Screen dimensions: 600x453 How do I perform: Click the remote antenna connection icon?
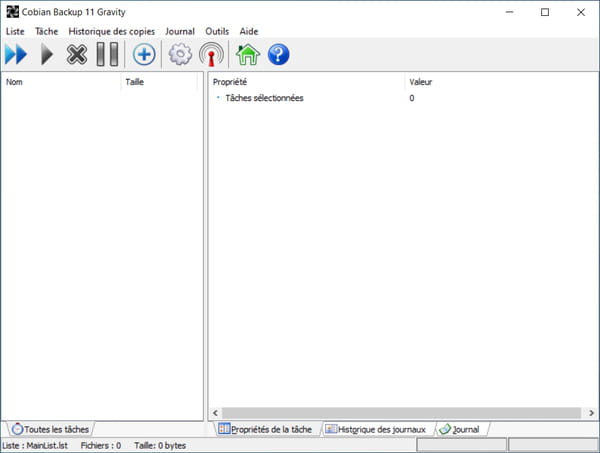click(211, 54)
